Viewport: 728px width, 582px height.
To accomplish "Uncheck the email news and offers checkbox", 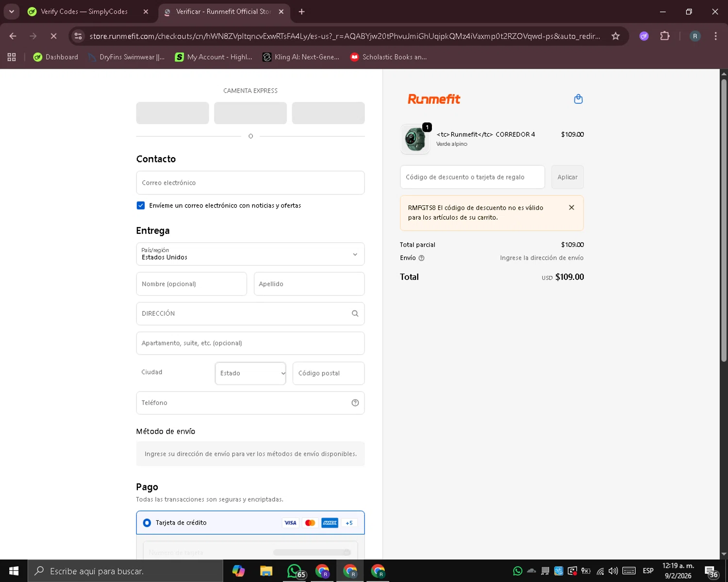I will (141, 206).
